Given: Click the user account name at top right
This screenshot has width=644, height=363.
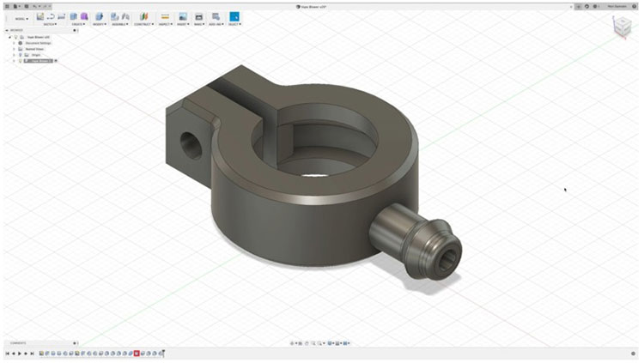Looking at the screenshot, I should (617, 6).
